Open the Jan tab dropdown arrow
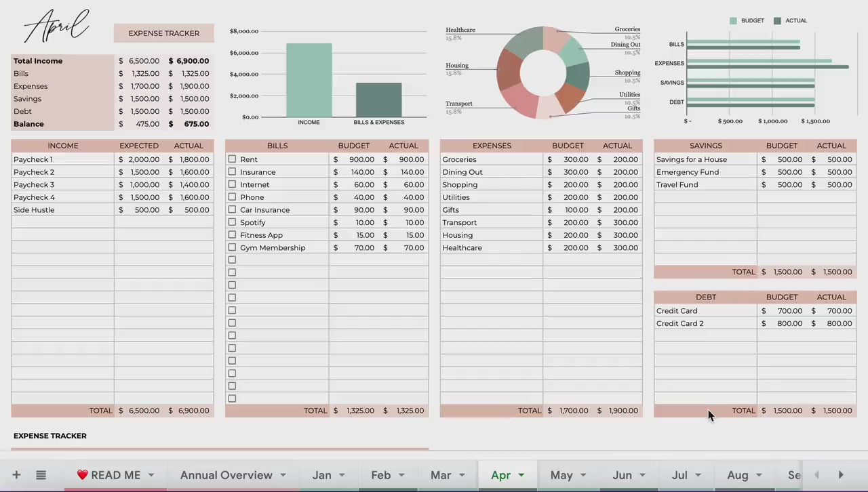 [342, 476]
